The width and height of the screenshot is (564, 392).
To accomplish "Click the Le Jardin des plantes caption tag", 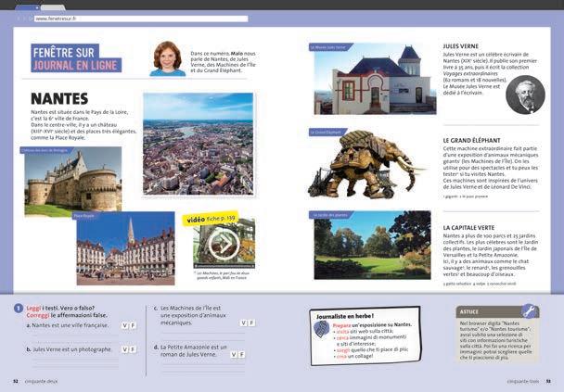I will [332, 215].
